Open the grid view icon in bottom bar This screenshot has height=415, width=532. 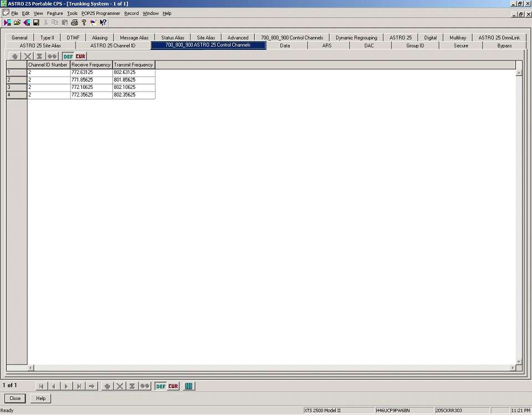click(x=189, y=386)
